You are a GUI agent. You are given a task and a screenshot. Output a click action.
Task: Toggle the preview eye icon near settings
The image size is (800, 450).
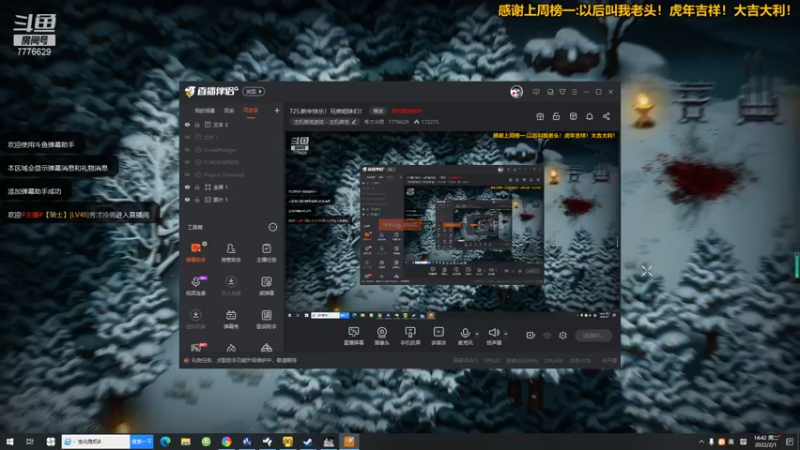tap(547, 335)
